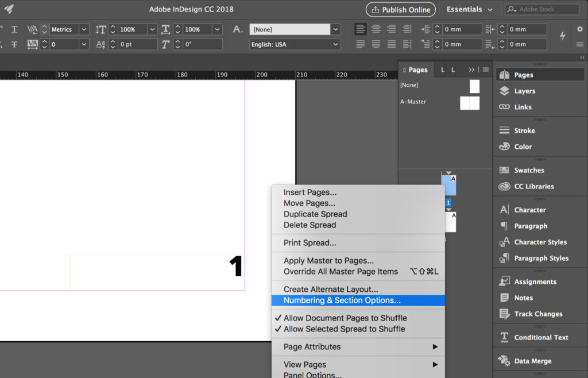Toggle strikethrough formatting

tap(14, 44)
